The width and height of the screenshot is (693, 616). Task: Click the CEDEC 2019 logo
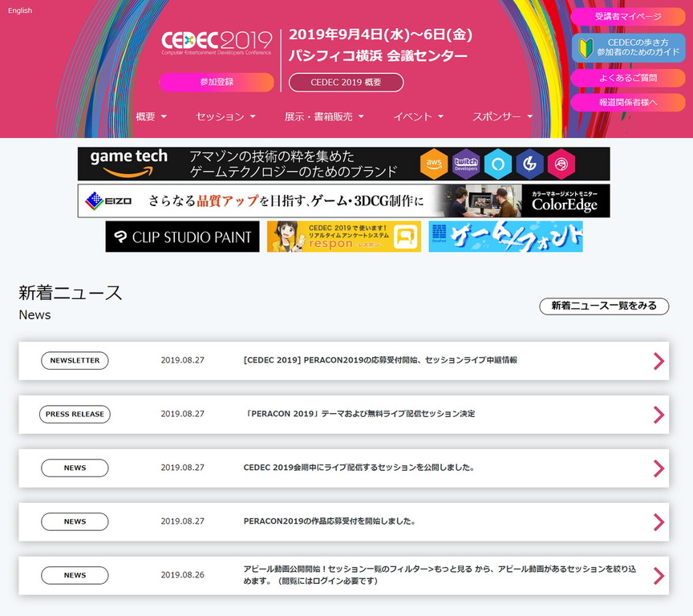click(x=217, y=43)
